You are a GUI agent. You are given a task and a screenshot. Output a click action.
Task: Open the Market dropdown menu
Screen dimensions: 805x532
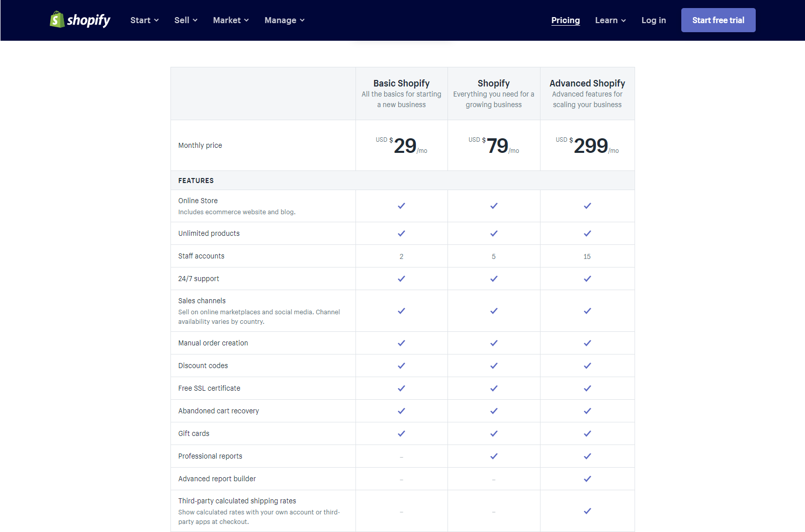[231, 20]
